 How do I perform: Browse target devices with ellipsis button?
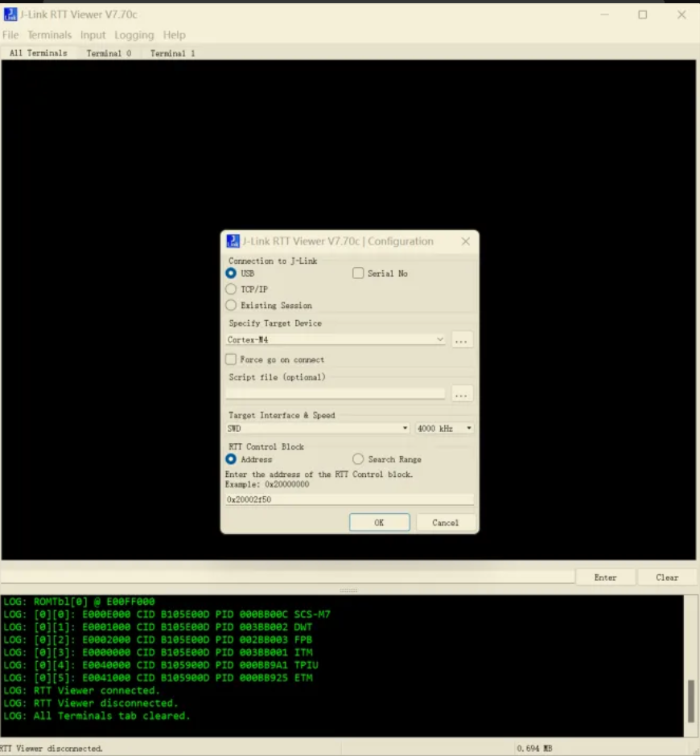pyautogui.click(x=462, y=340)
